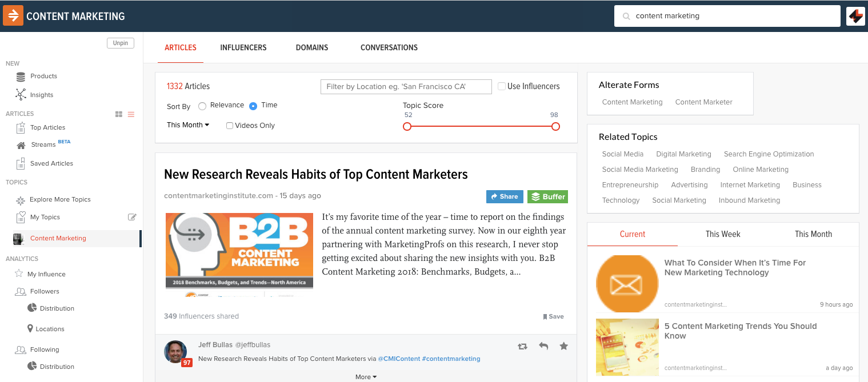The width and height of the screenshot is (868, 382).
Task: Click the blue Share button
Action: click(504, 196)
